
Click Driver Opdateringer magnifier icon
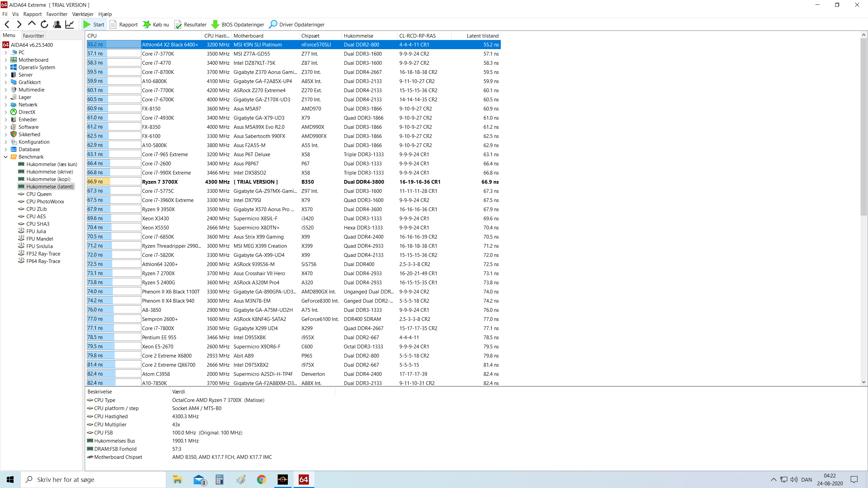coord(273,24)
